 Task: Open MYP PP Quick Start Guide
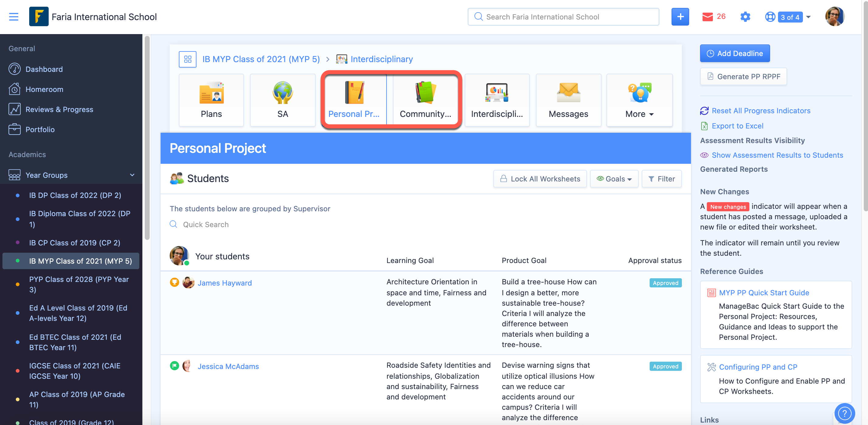pyautogui.click(x=764, y=293)
